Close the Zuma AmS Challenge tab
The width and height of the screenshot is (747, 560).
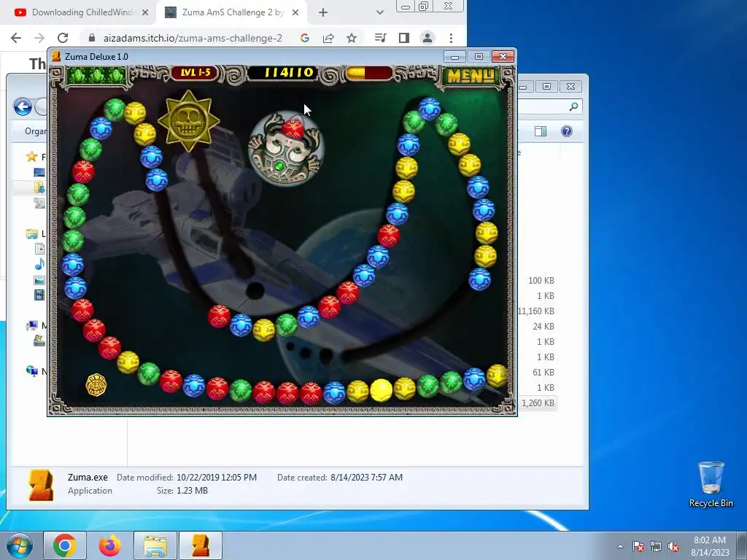(295, 12)
